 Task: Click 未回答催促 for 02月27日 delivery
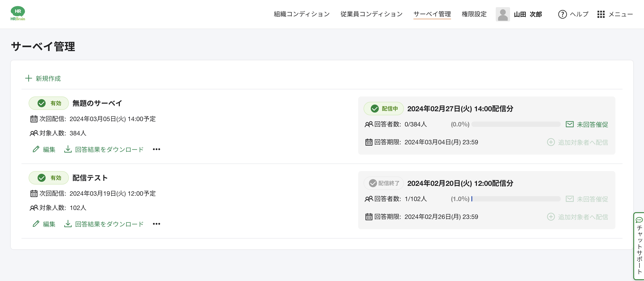(x=592, y=124)
